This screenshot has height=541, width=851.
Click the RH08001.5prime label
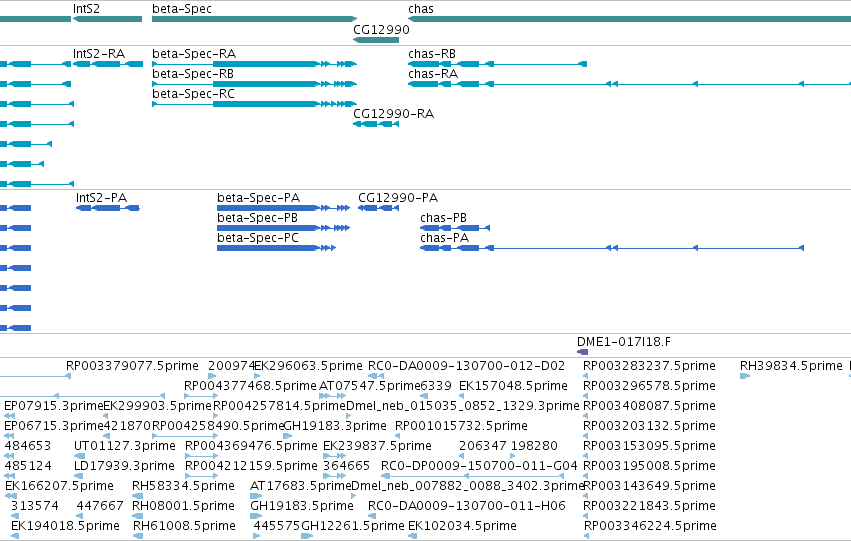coord(183,506)
